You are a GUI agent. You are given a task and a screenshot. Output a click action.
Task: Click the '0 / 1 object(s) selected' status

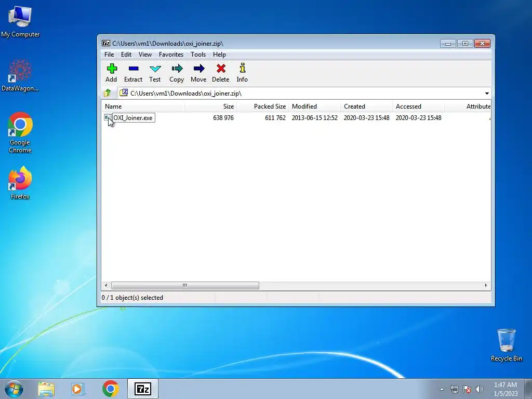132,298
